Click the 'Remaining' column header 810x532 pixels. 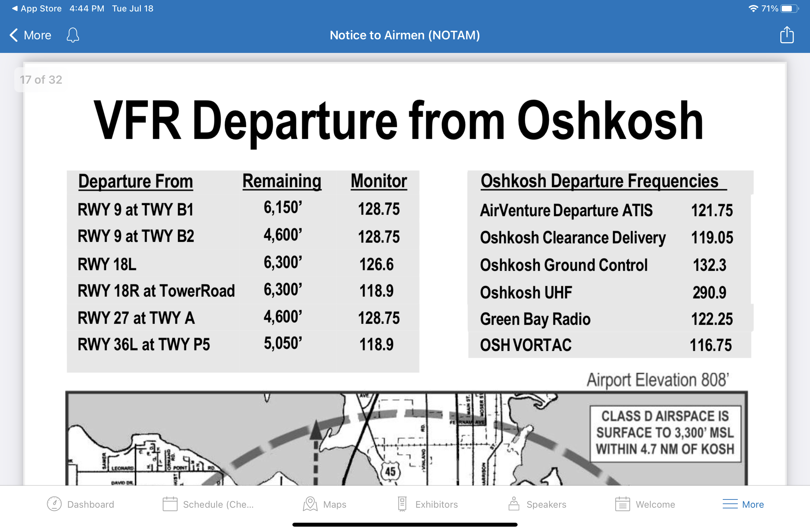click(x=282, y=181)
